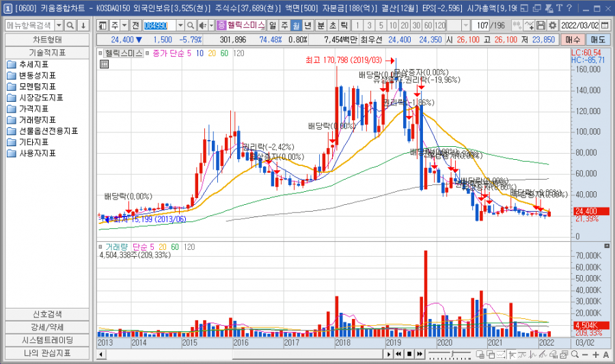Open the menu item search dropdown arrow

59,25
